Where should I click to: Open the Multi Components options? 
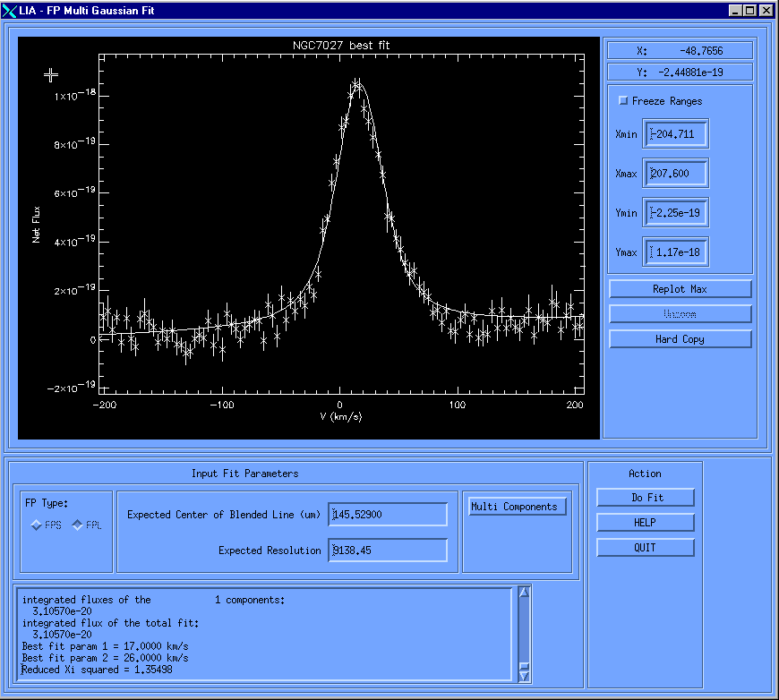click(518, 507)
